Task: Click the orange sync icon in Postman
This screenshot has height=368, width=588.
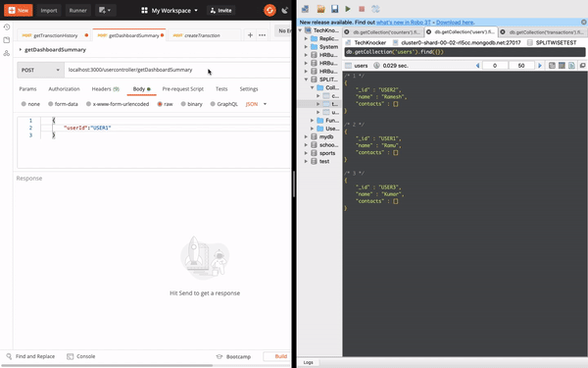Action: click(269, 10)
